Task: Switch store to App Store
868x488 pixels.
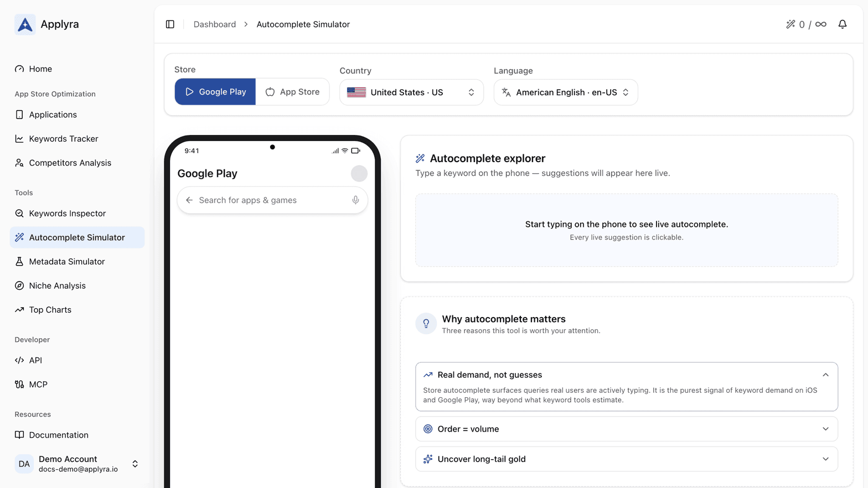Action: pos(292,92)
